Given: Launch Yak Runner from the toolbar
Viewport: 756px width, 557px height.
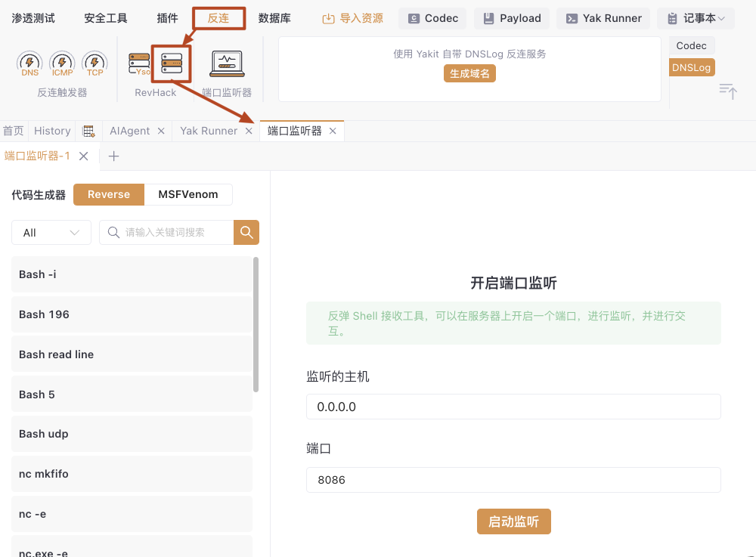Looking at the screenshot, I should [603, 18].
